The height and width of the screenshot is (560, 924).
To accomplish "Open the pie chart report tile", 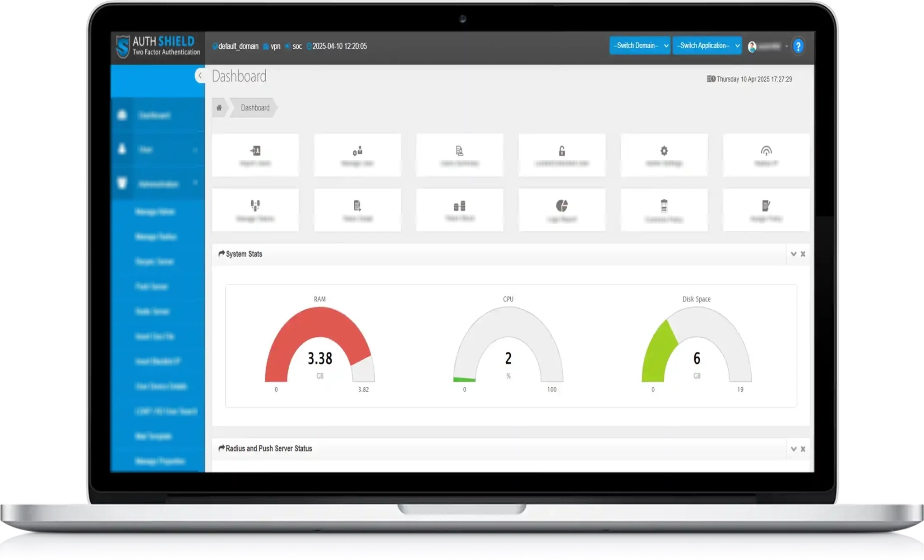I will (x=562, y=206).
